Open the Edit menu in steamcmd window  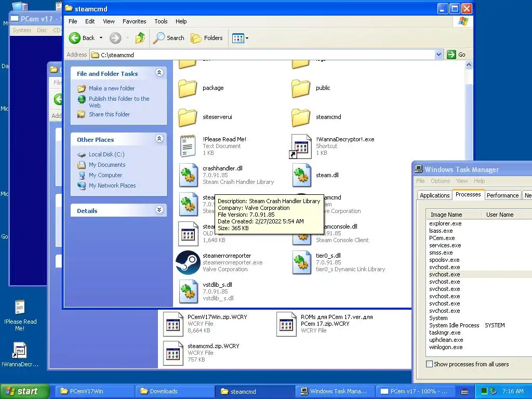(90, 21)
